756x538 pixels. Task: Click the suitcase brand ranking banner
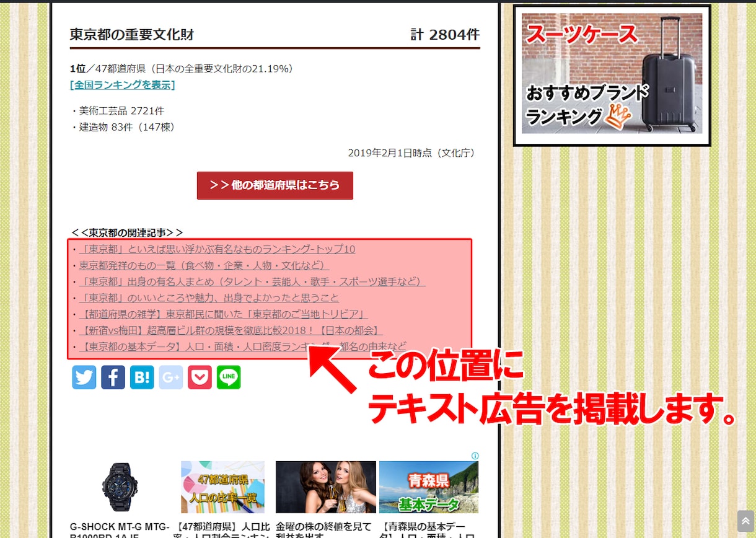tap(612, 75)
